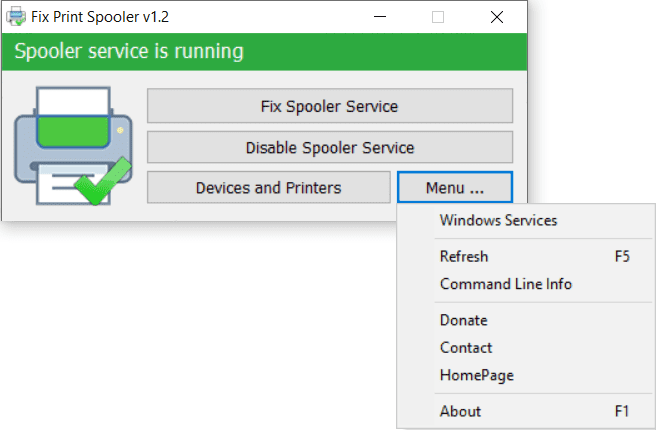The image size is (656, 430).
Task: Open the Contact menu option
Action: click(x=466, y=347)
